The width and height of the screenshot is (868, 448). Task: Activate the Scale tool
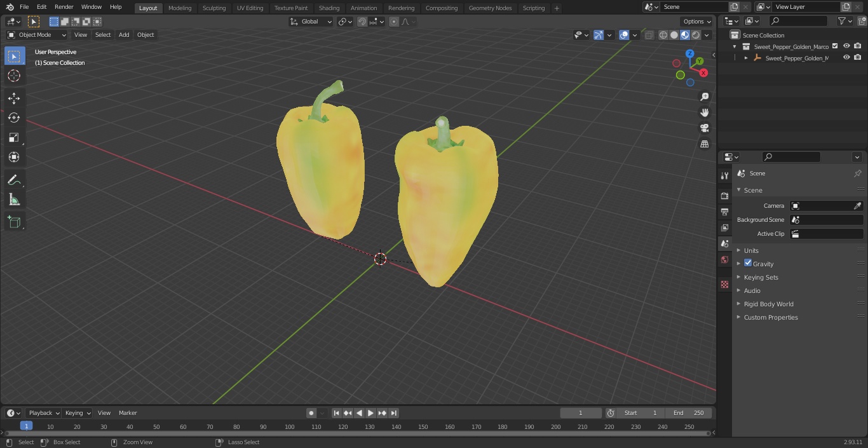[x=14, y=137]
